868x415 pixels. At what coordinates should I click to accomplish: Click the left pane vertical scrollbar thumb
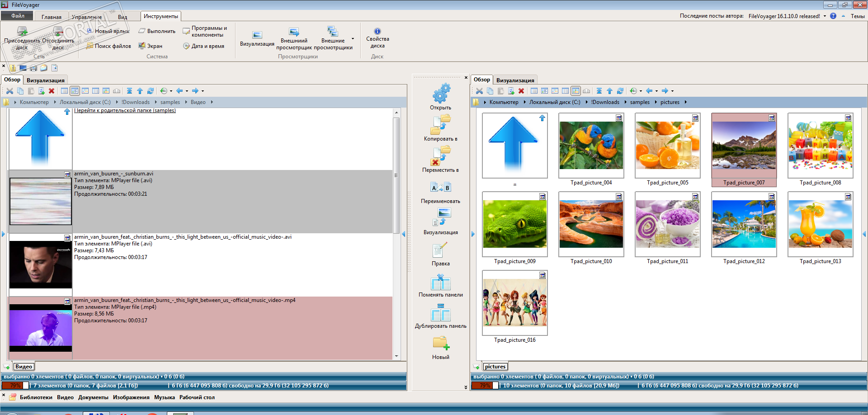396,175
